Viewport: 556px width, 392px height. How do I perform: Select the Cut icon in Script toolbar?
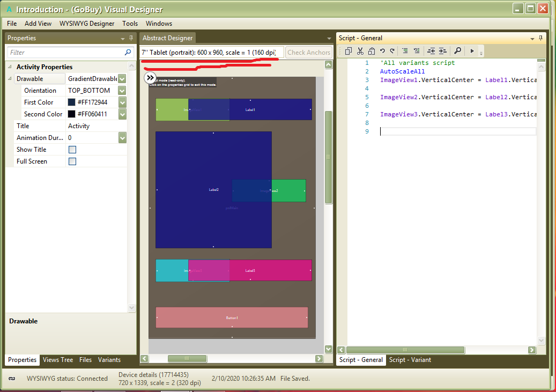click(360, 50)
